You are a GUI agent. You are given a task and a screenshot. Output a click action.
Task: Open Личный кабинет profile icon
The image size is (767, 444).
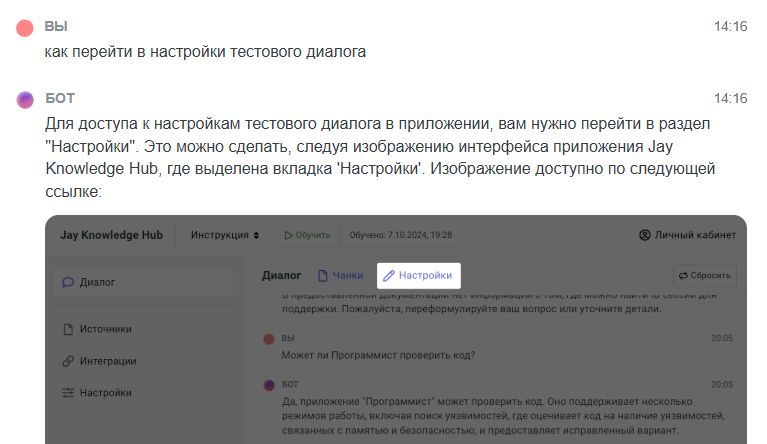pos(644,235)
